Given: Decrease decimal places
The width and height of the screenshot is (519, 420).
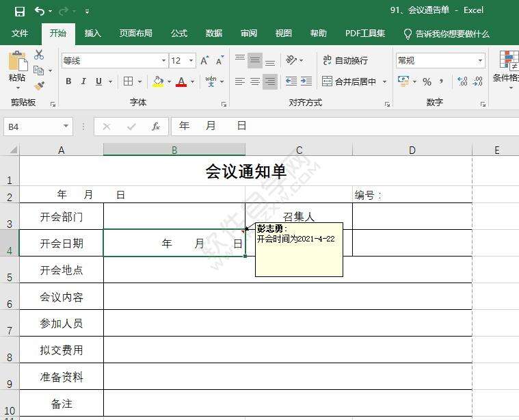Looking at the screenshot, I should coord(477,81).
